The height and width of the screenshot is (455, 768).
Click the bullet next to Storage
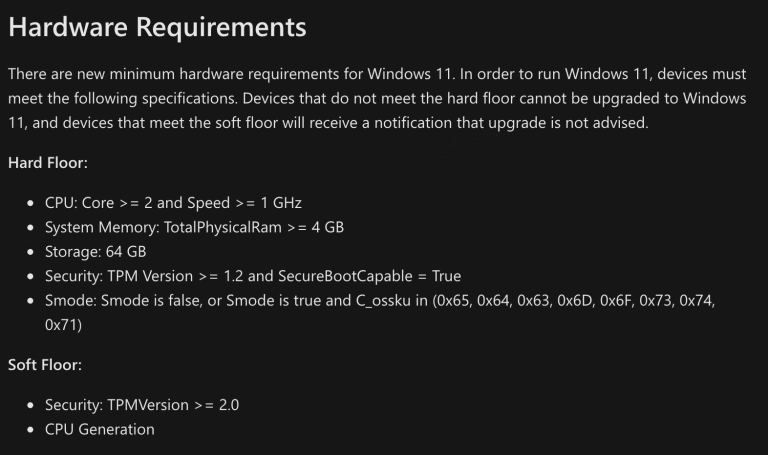click(x=31, y=252)
